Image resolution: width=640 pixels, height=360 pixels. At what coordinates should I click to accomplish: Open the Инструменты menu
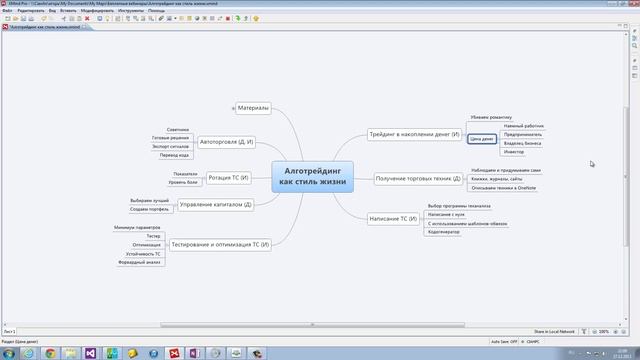131,11
